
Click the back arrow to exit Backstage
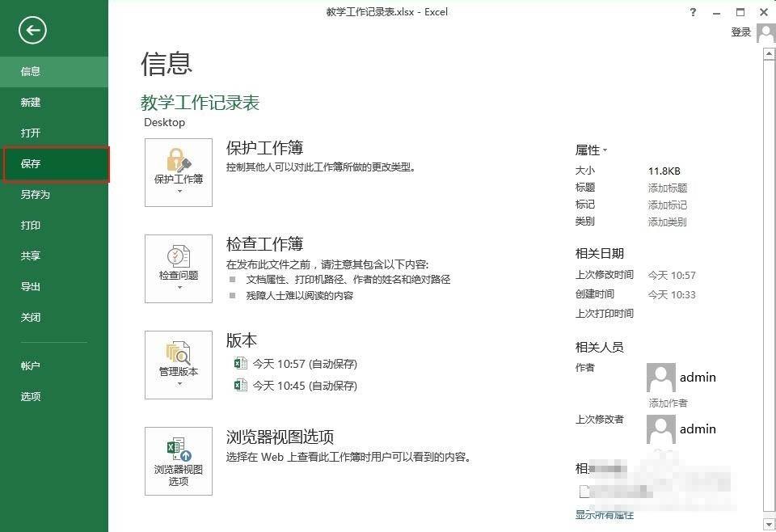(32, 30)
